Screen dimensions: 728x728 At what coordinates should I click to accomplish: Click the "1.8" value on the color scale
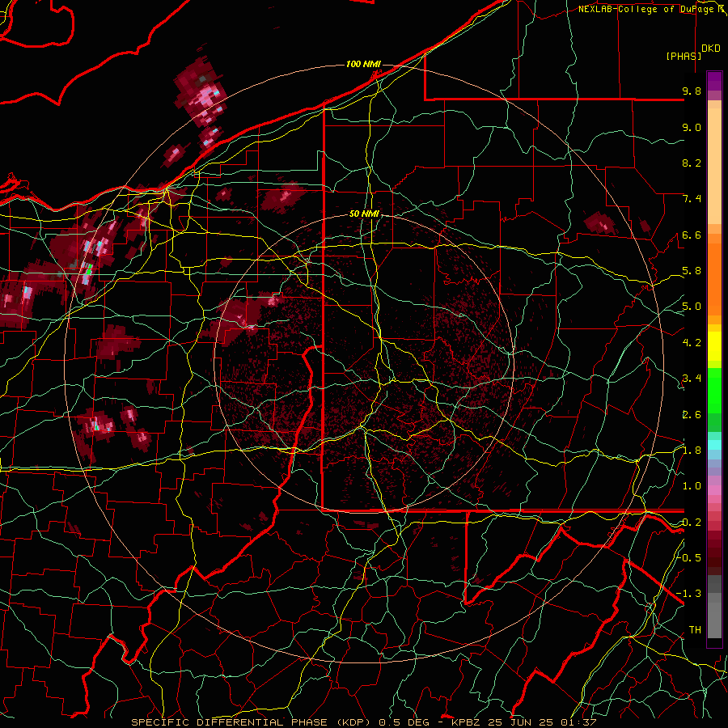(x=692, y=451)
